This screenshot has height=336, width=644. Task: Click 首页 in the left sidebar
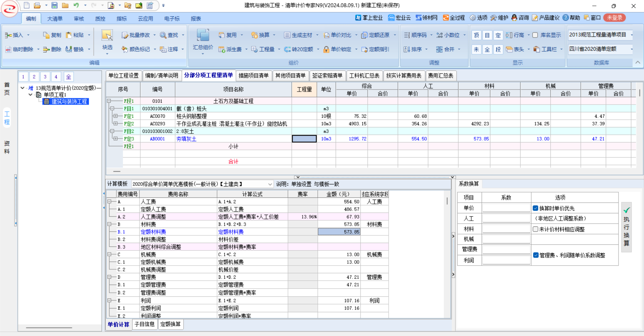[7, 89]
